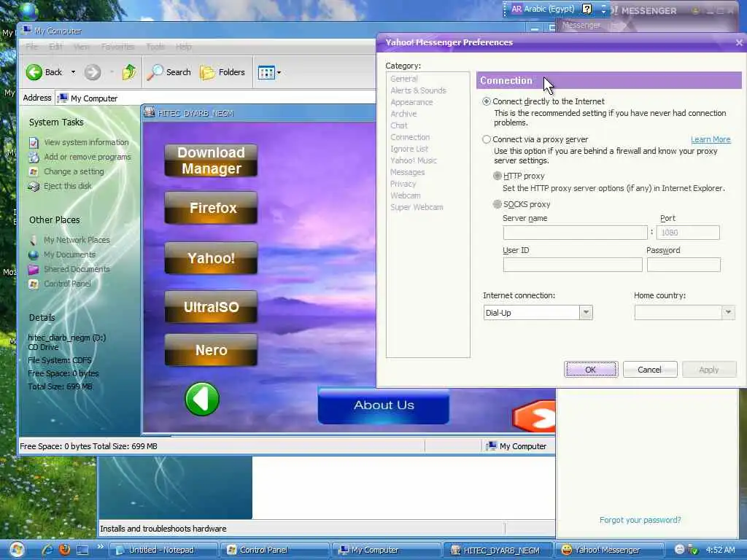Switch to Yahoo! Messenger taskbar button
Screen dimensions: 747x560
(x=610, y=550)
